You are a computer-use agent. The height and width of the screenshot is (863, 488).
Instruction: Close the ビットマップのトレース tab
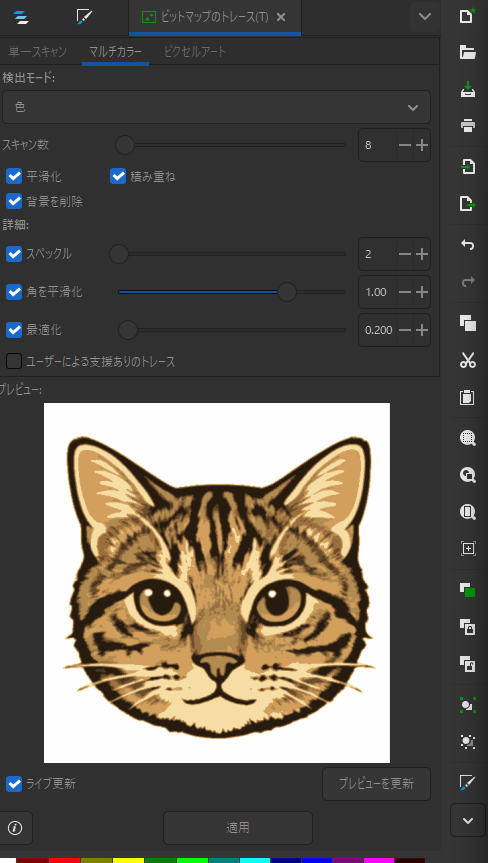pyautogui.click(x=281, y=17)
